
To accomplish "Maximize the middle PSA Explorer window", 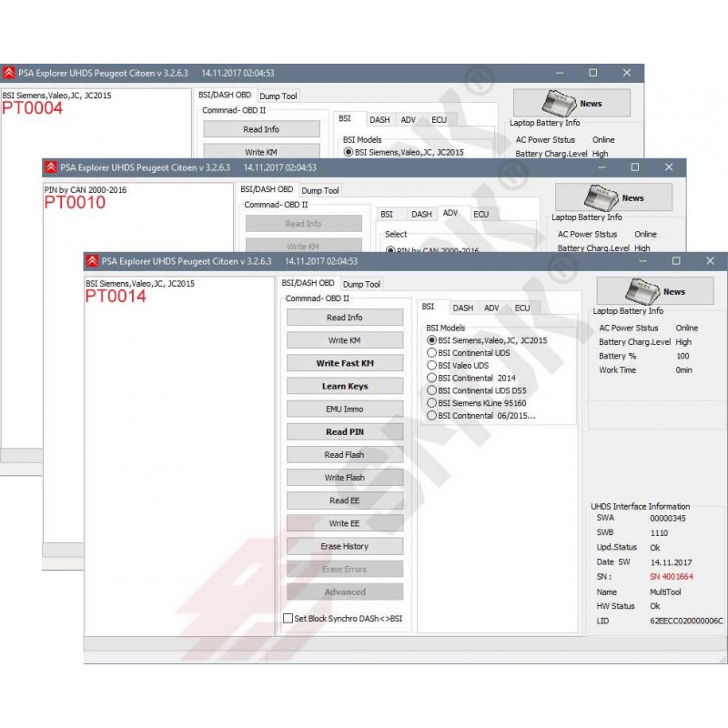I will 635,167.
